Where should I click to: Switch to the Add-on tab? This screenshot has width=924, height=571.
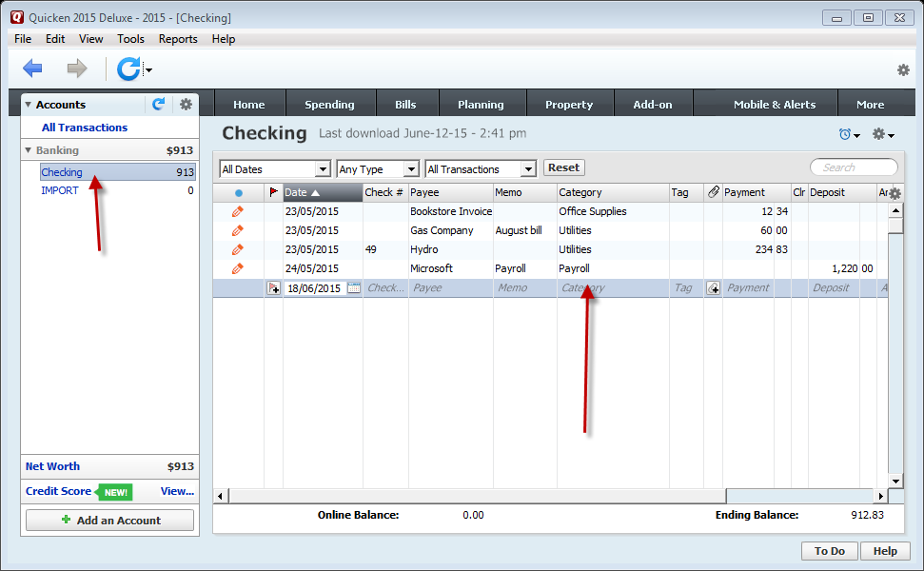pyautogui.click(x=653, y=105)
